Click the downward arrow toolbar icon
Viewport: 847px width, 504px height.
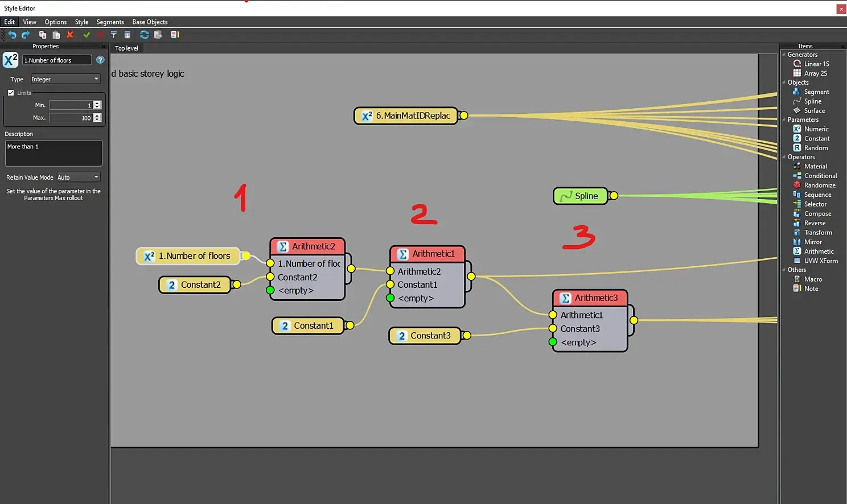(x=128, y=35)
